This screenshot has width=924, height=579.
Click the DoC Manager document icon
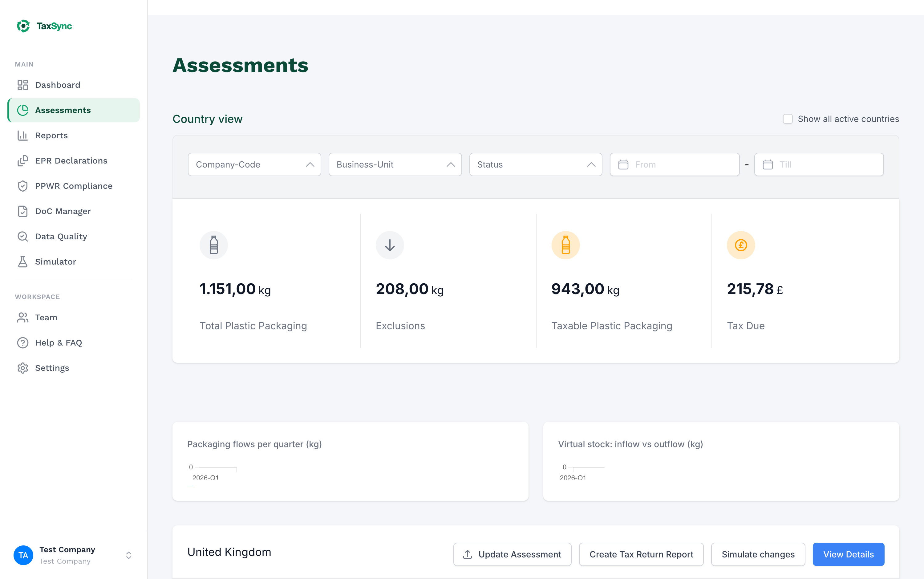(22, 211)
